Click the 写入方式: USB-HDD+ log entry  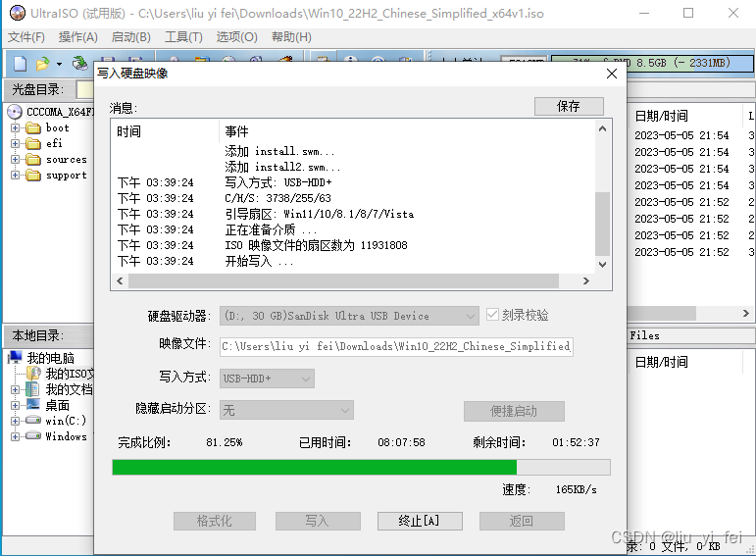[x=278, y=182]
